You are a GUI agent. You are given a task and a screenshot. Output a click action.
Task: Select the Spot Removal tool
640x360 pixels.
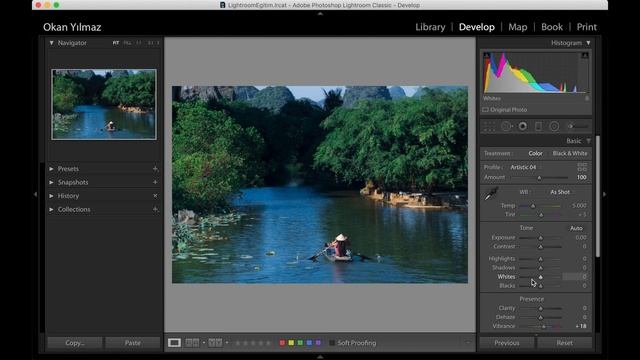[x=507, y=127]
